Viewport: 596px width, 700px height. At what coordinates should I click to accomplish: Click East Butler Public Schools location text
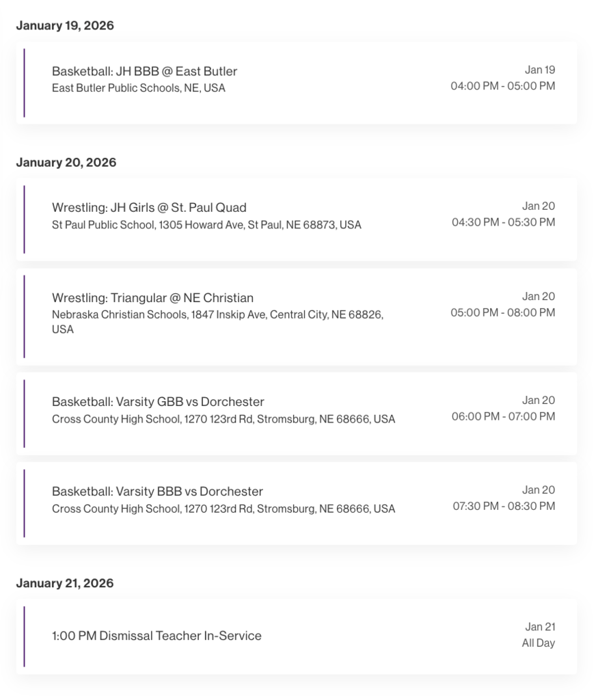tap(138, 88)
